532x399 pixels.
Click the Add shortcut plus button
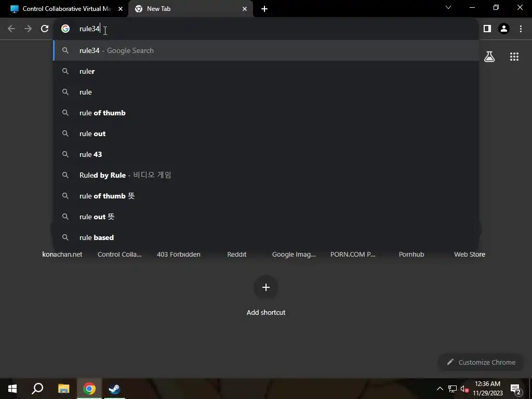coord(266,287)
